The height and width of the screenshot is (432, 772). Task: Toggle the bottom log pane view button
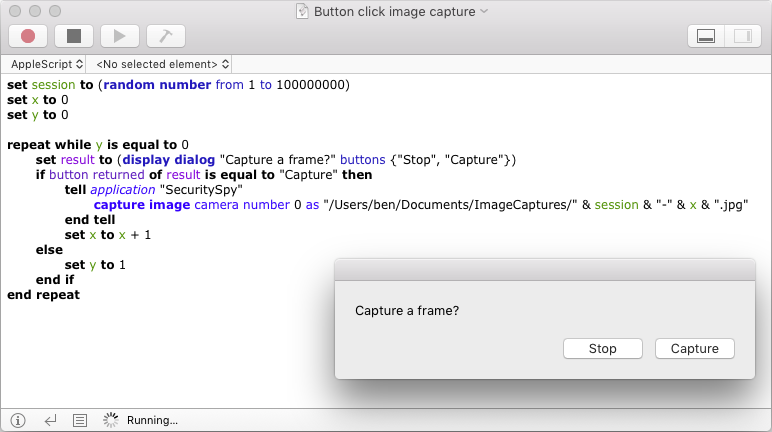pos(706,36)
